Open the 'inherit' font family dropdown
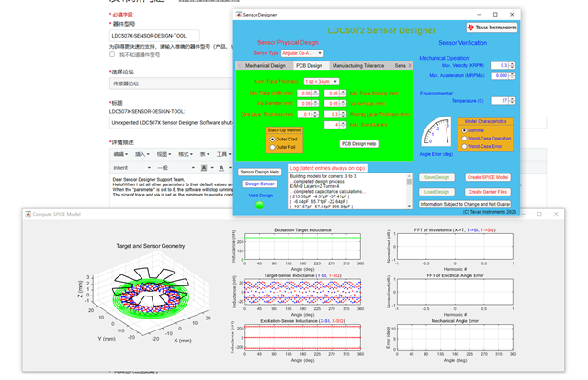 pos(131,168)
